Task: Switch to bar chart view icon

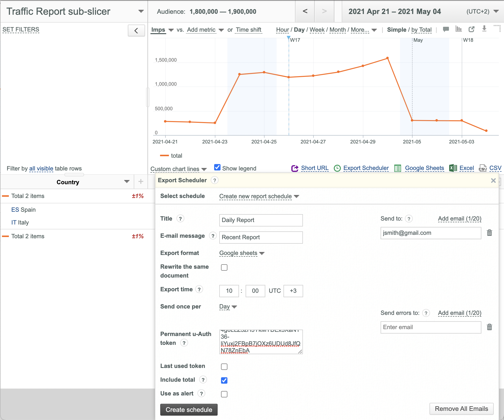Action: [x=459, y=29]
